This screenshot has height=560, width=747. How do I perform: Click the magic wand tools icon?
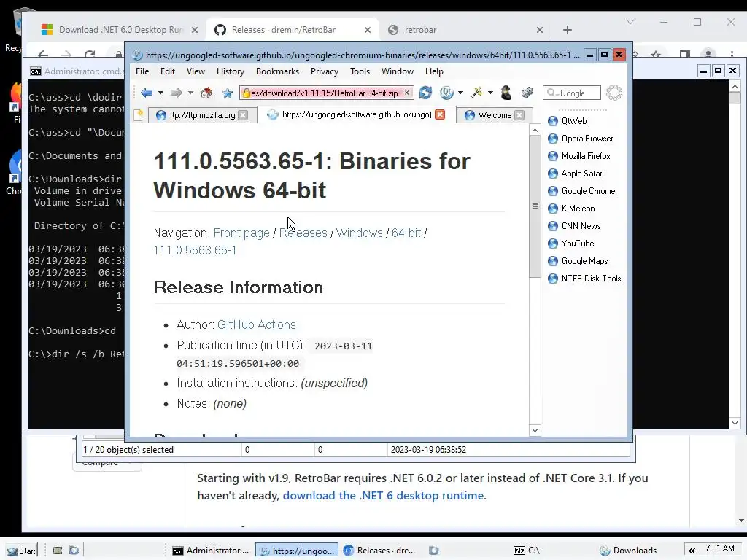(x=476, y=93)
